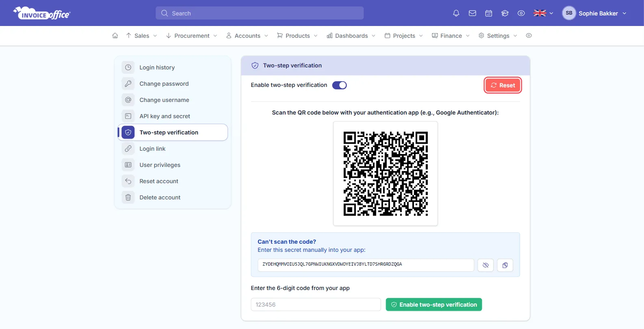Open Reset account page

tap(173, 181)
